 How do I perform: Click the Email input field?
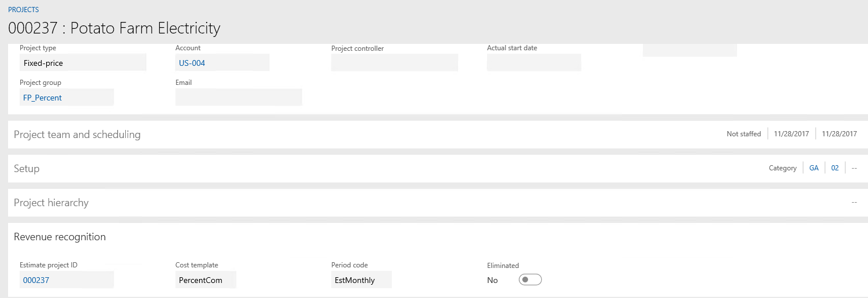click(x=238, y=98)
